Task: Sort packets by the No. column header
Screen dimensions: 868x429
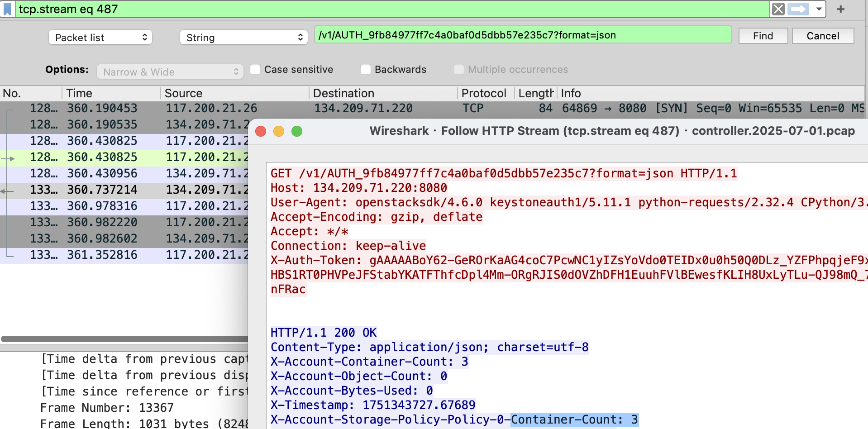Action: point(31,93)
